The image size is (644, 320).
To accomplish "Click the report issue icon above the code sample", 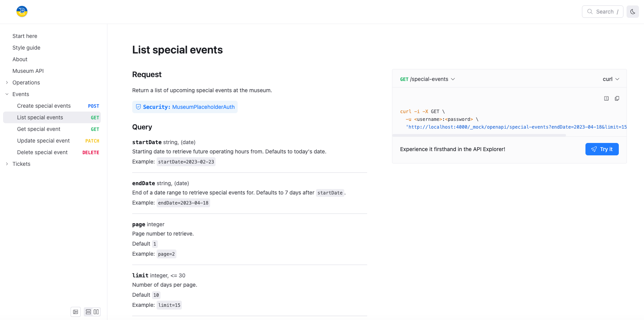I will [606, 98].
